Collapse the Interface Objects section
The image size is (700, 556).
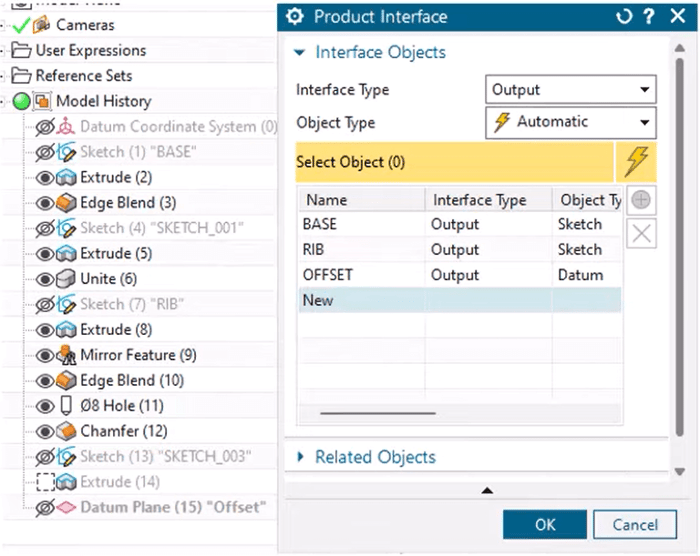(300, 53)
